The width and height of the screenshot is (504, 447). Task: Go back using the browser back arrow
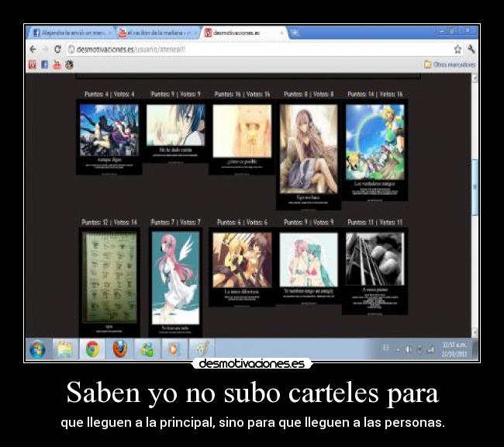pyautogui.click(x=33, y=49)
